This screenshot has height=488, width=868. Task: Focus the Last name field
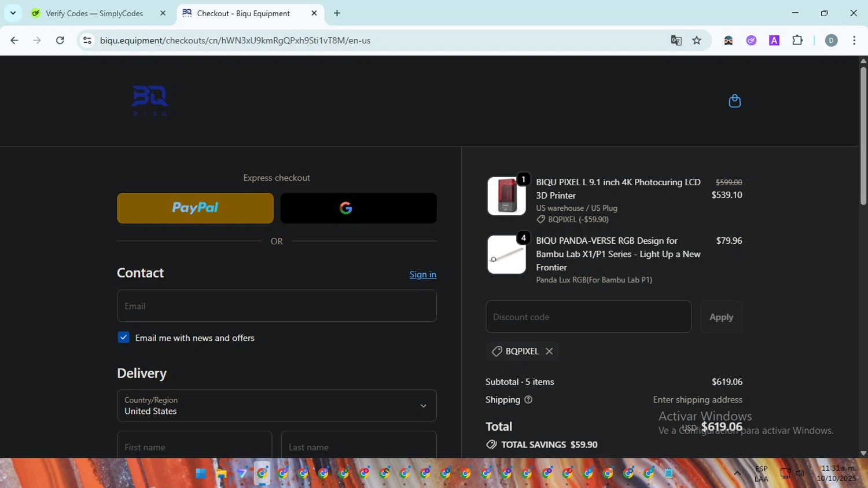click(x=359, y=445)
